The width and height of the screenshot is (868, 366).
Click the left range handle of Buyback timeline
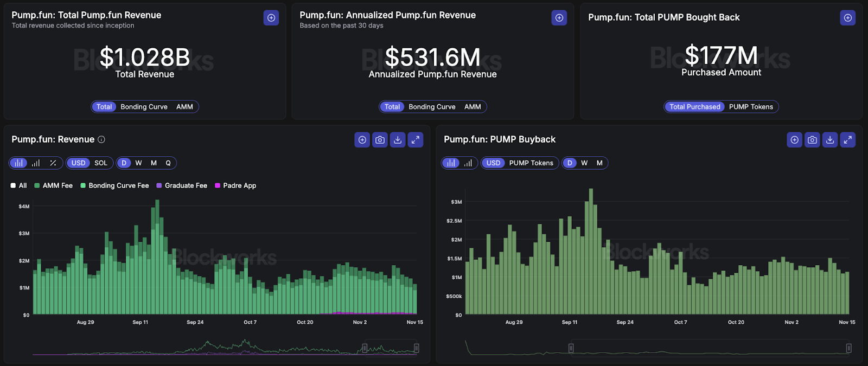(x=571, y=348)
